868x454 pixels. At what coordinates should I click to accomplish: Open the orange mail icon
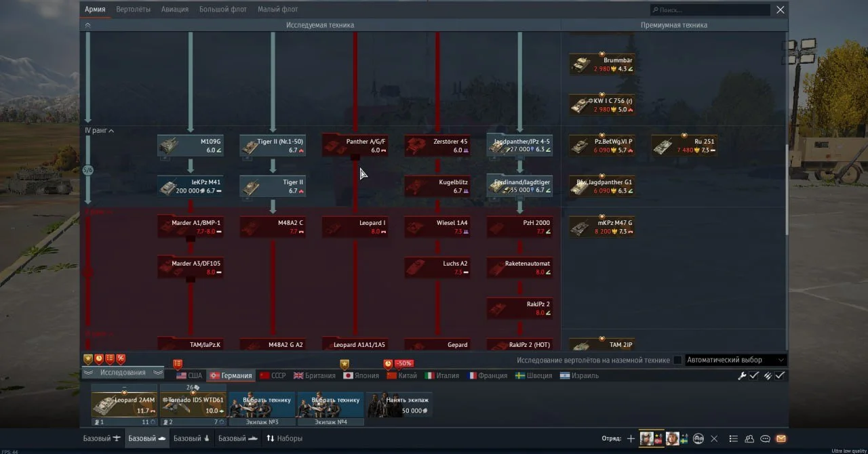pyautogui.click(x=781, y=438)
